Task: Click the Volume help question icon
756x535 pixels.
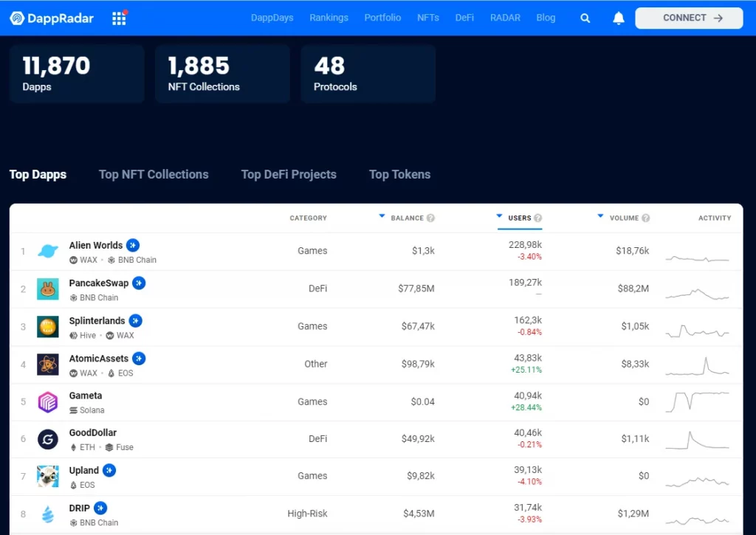Action: coord(645,218)
